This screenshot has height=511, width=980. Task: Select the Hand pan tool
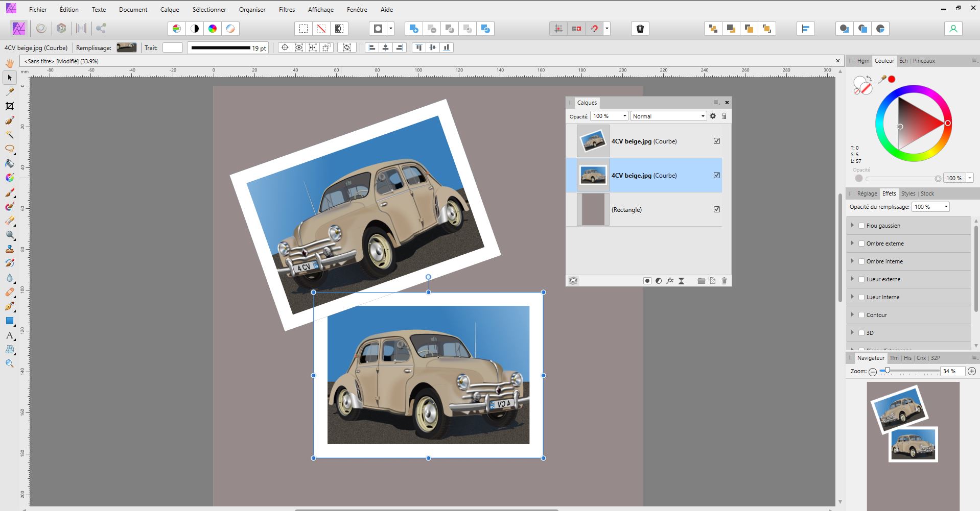coord(10,63)
